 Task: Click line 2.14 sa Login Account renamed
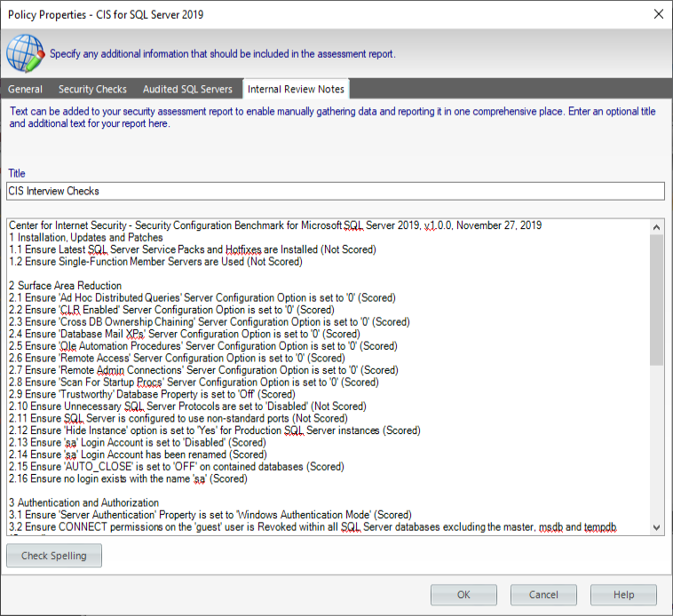click(138, 454)
